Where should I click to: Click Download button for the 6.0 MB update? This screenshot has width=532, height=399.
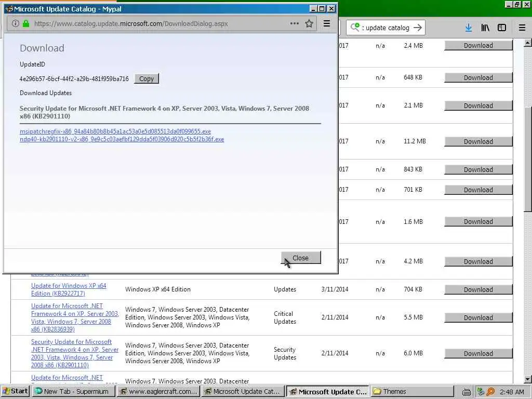tap(478, 353)
